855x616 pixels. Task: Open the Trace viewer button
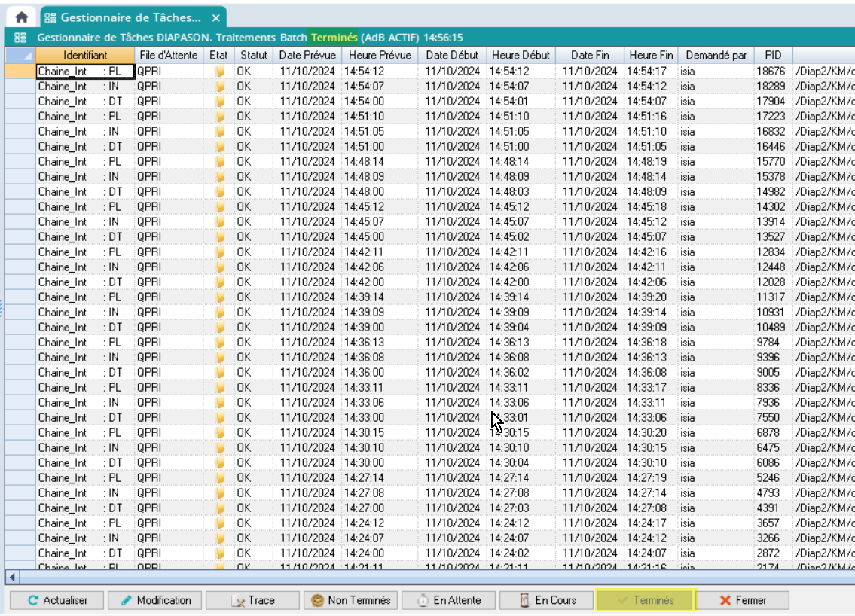pos(253,600)
